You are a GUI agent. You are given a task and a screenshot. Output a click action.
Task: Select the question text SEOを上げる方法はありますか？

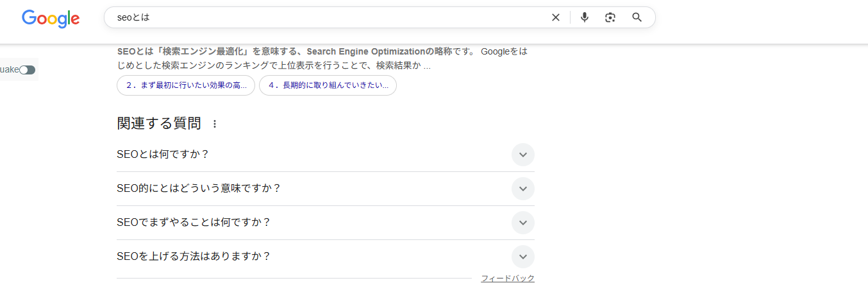[x=194, y=257]
